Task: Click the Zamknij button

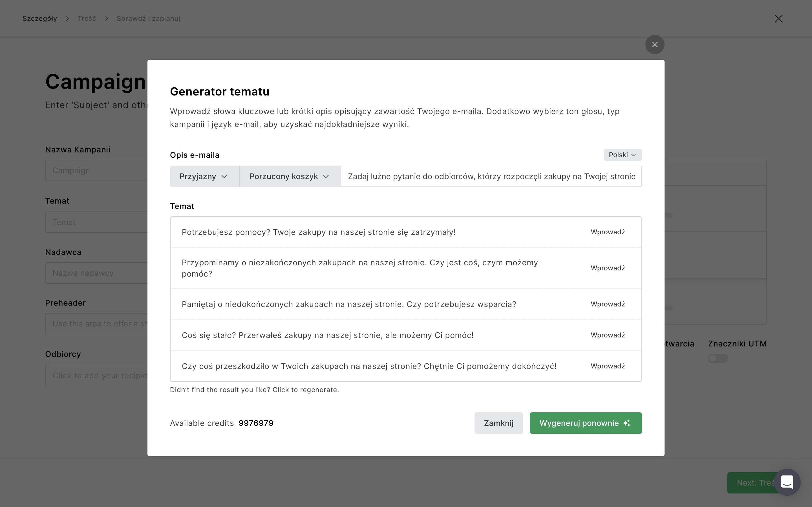Action: [498, 423]
